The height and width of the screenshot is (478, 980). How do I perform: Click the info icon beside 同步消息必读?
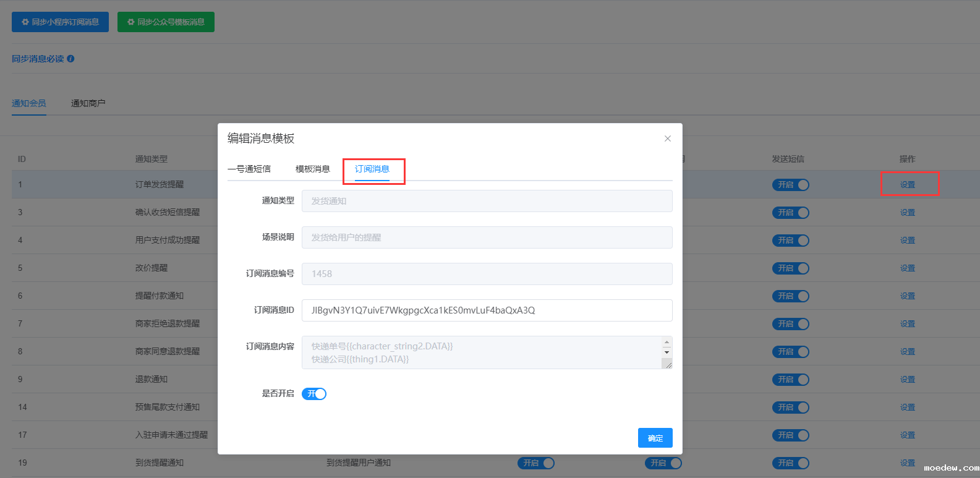70,59
